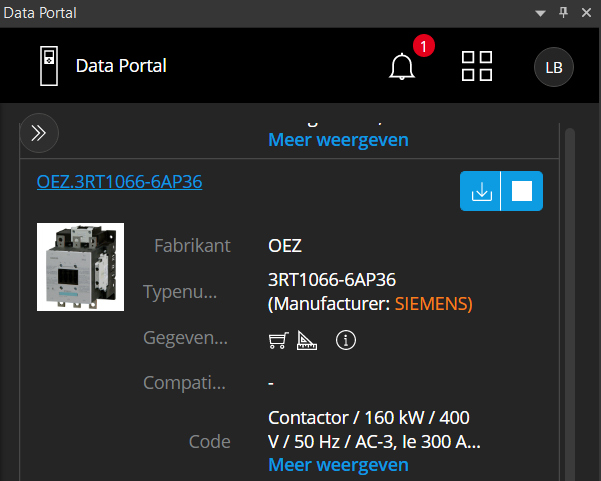Click the results list vertical scrollbar
Image resolution: width=601 pixels, height=481 pixels.
570,300
